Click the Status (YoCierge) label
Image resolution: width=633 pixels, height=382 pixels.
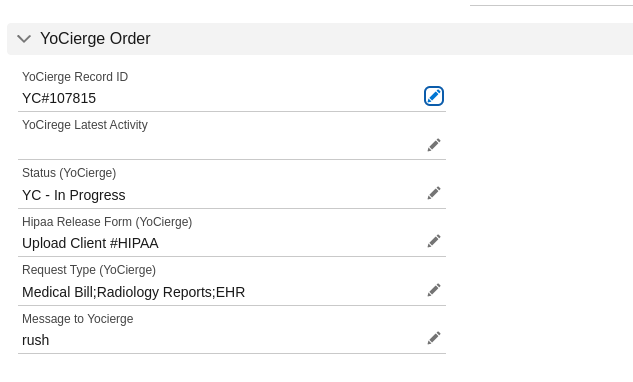click(x=69, y=173)
